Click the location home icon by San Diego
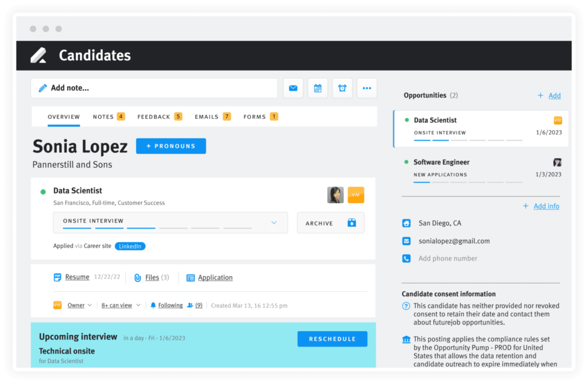588x384 pixels. [406, 223]
